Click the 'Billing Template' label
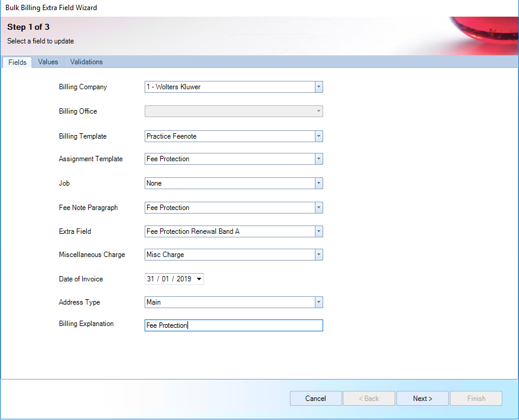 [83, 136]
